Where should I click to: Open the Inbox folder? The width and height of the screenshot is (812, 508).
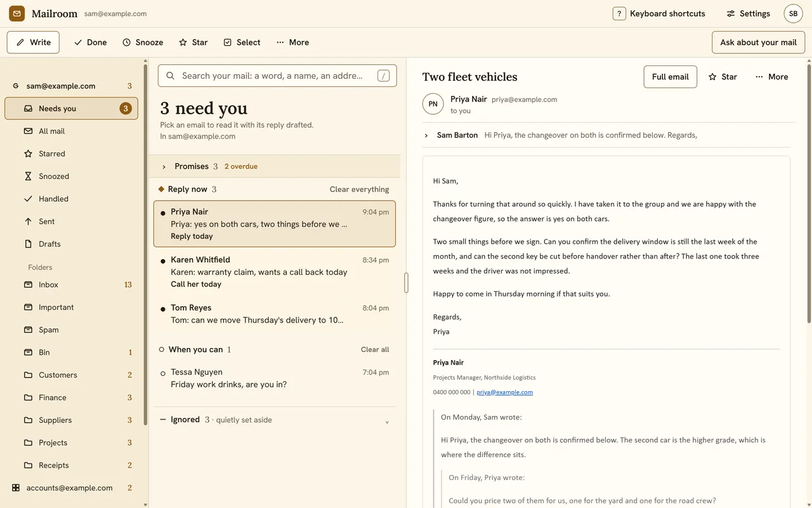click(71, 285)
